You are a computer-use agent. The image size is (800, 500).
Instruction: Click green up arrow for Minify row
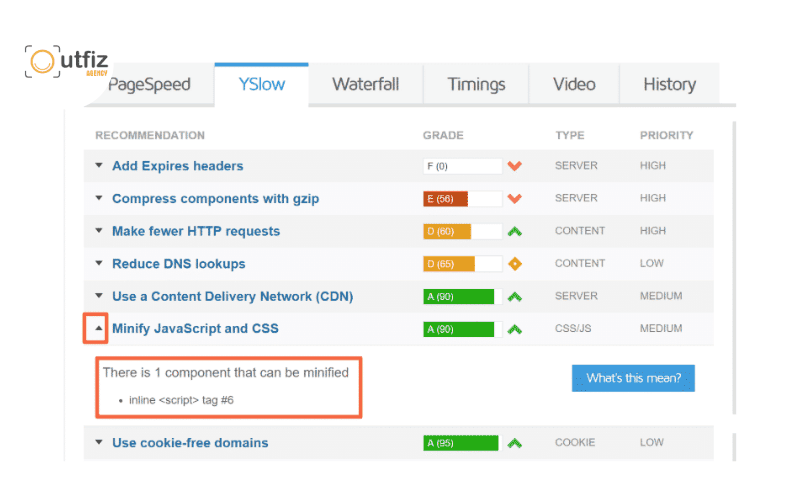[x=515, y=330]
